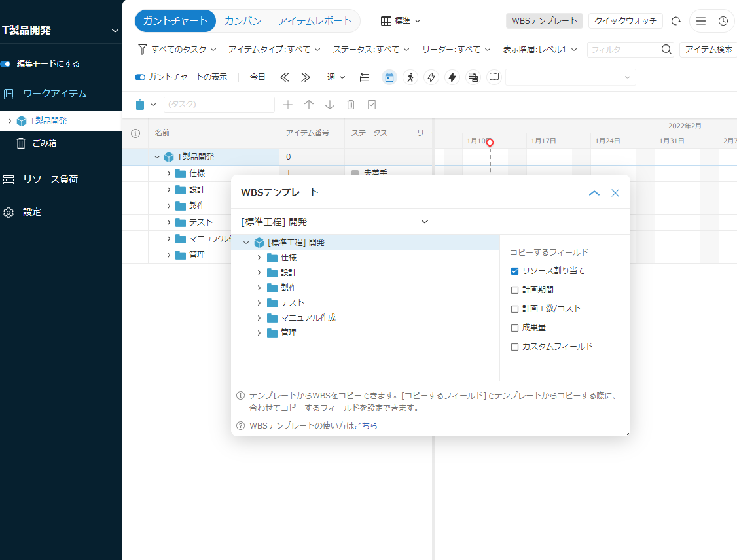The image size is (737, 560).
Task: Switch to the カンバン tab
Action: coord(242,20)
